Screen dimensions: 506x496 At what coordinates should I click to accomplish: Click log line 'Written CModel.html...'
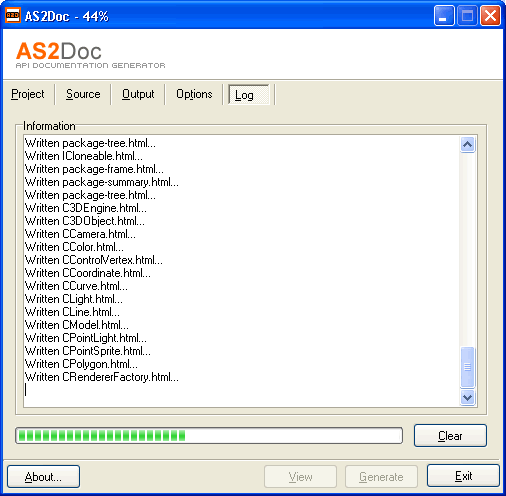[x=77, y=325]
